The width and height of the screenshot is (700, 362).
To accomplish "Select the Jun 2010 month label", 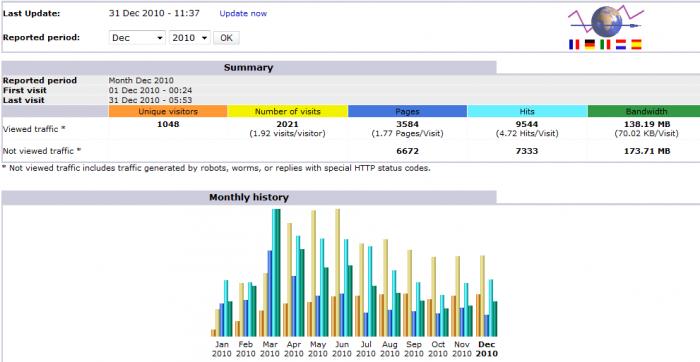I will (342, 349).
